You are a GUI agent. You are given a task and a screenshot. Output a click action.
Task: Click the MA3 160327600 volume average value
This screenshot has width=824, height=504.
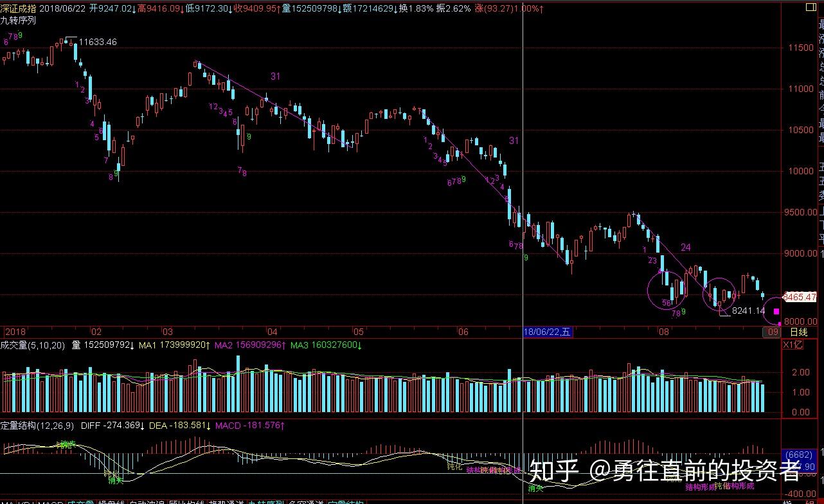(325, 345)
